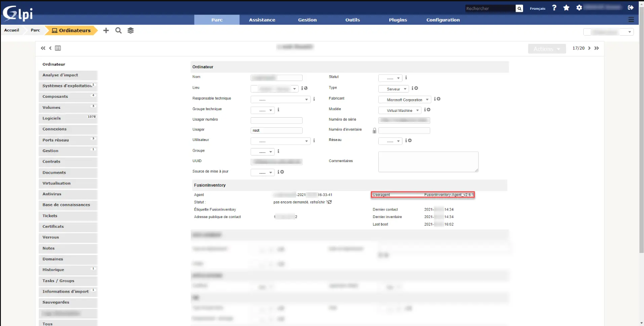
Task: Go to the last record with double-chevron
Action: click(x=596, y=48)
